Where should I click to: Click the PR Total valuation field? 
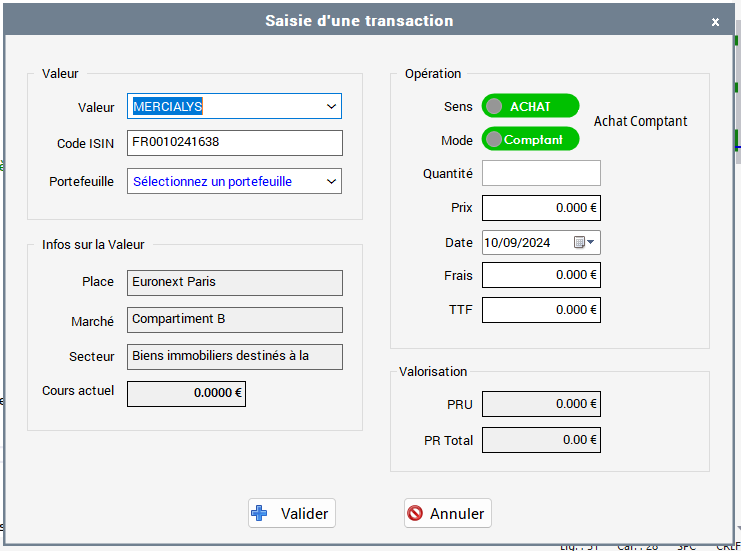coord(541,440)
